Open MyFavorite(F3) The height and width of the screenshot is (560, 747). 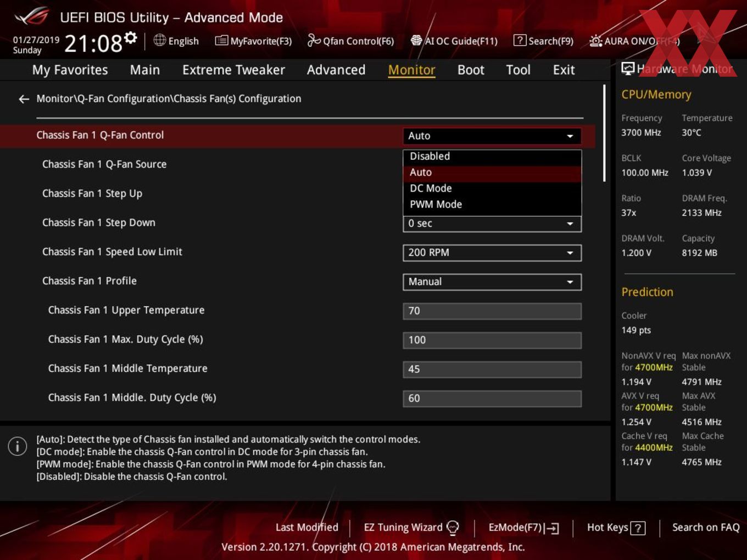pos(253,41)
